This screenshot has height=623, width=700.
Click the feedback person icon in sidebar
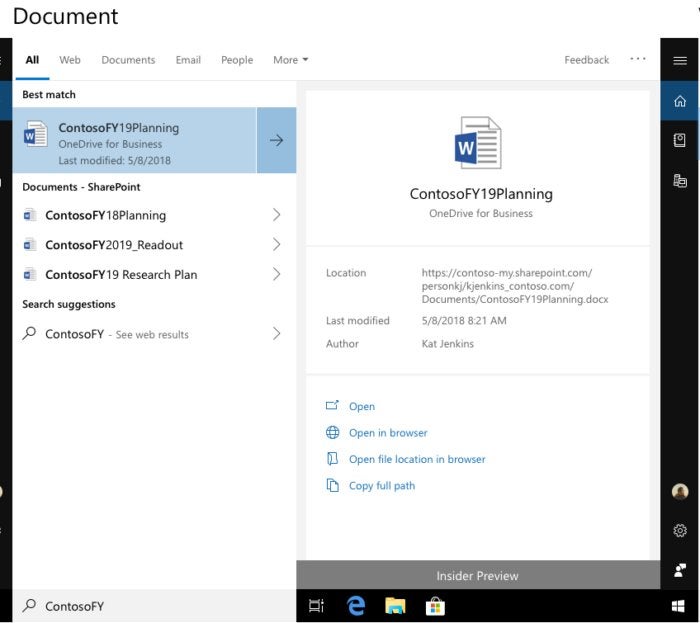point(679,570)
